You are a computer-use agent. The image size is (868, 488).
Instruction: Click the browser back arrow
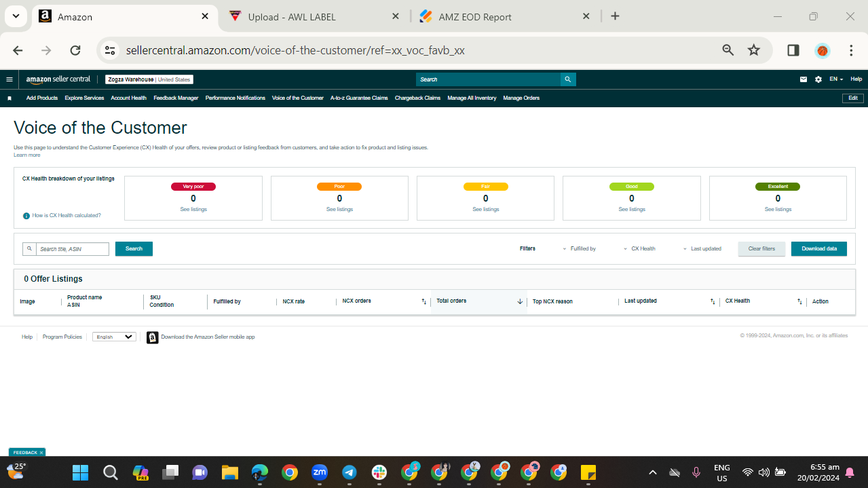point(18,50)
